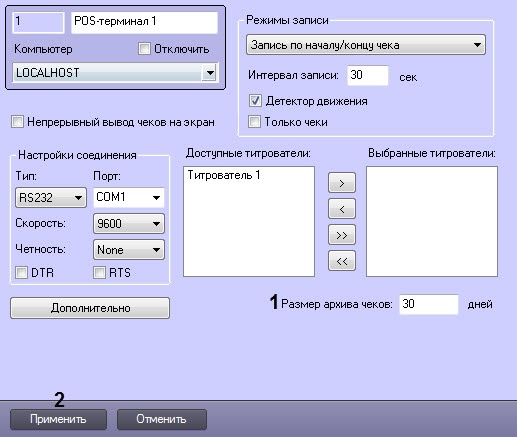Open the COM1 port dropdown
The height and width of the screenshot is (437, 517).
[x=129, y=197]
